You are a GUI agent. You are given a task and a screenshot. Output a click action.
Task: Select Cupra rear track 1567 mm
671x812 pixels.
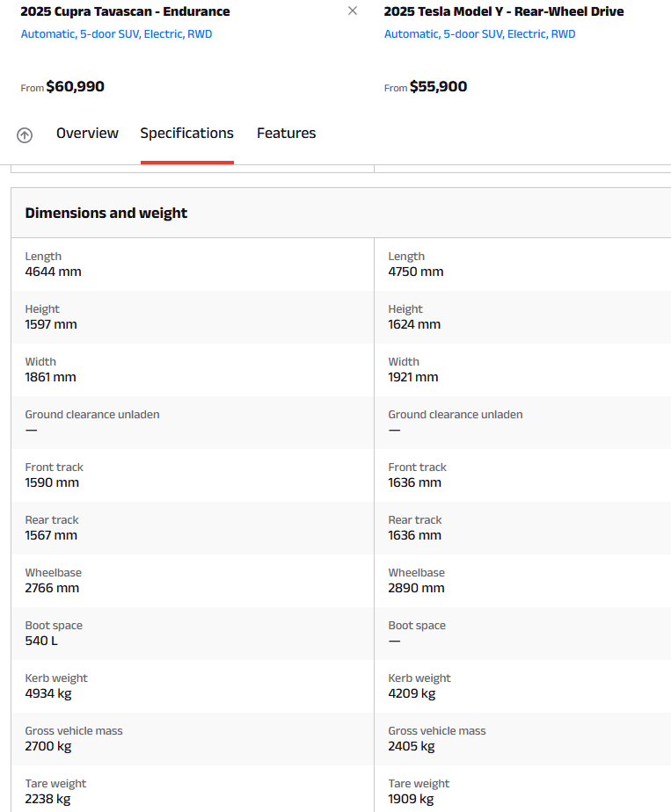click(x=51, y=535)
